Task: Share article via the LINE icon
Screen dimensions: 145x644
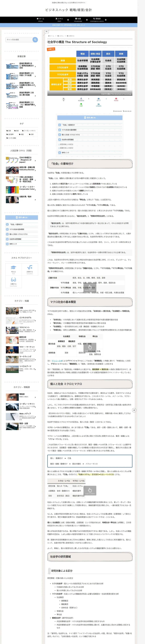Action: pyautogui.click(x=81, y=105)
